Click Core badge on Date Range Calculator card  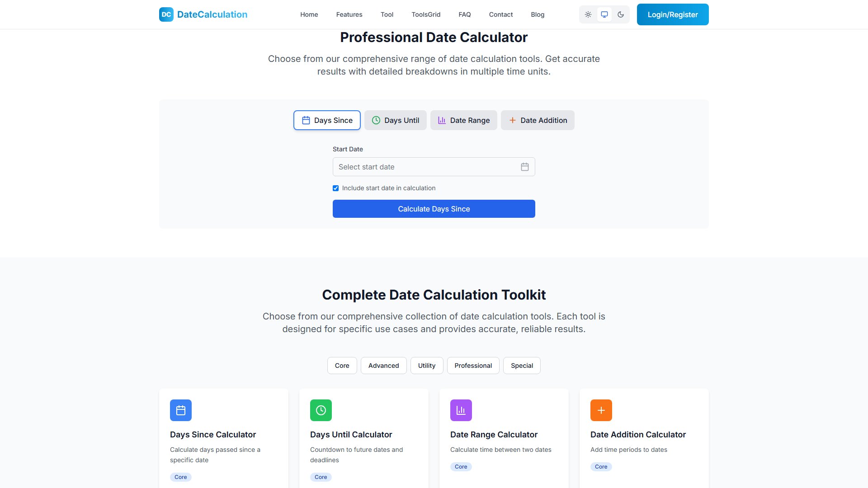[461, 467]
